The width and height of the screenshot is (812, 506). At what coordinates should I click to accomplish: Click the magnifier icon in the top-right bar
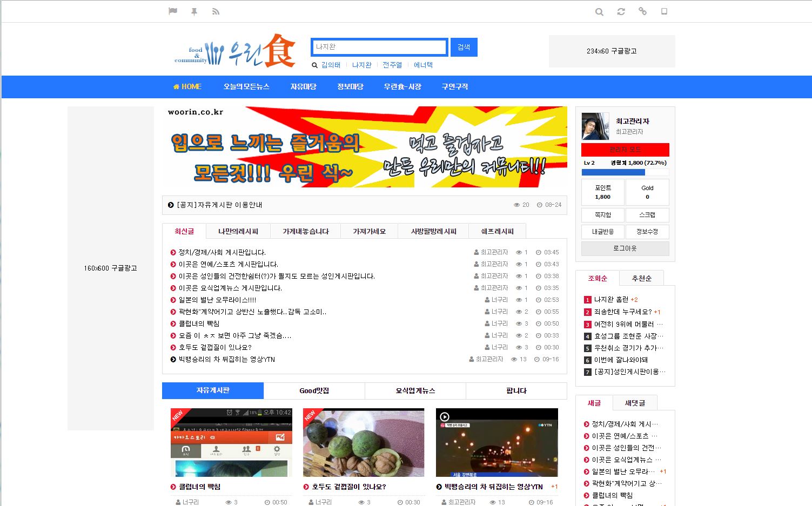[x=599, y=12]
